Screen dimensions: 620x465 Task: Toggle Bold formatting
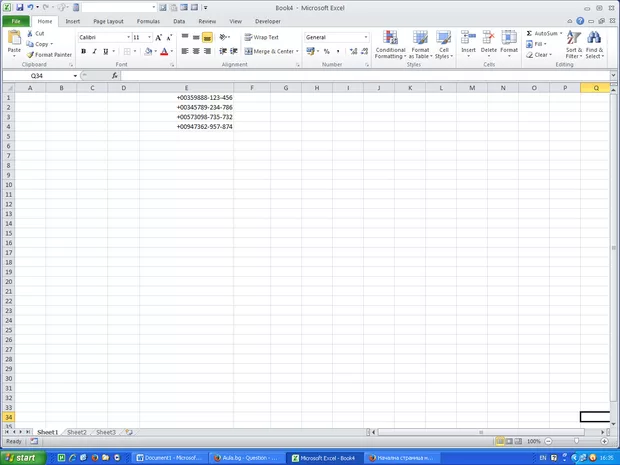(82, 51)
